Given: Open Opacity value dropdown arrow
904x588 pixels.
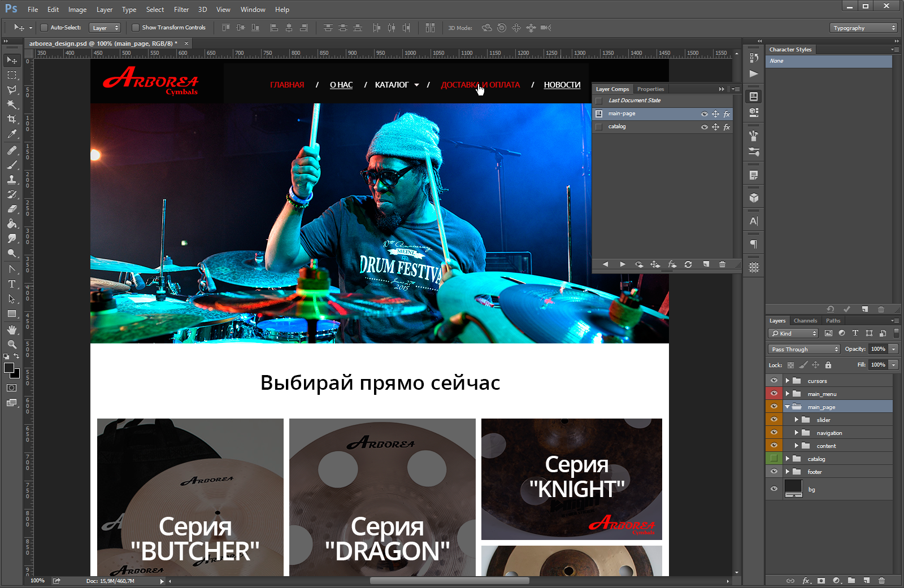Looking at the screenshot, I should pyautogui.click(x=894, y=349).
